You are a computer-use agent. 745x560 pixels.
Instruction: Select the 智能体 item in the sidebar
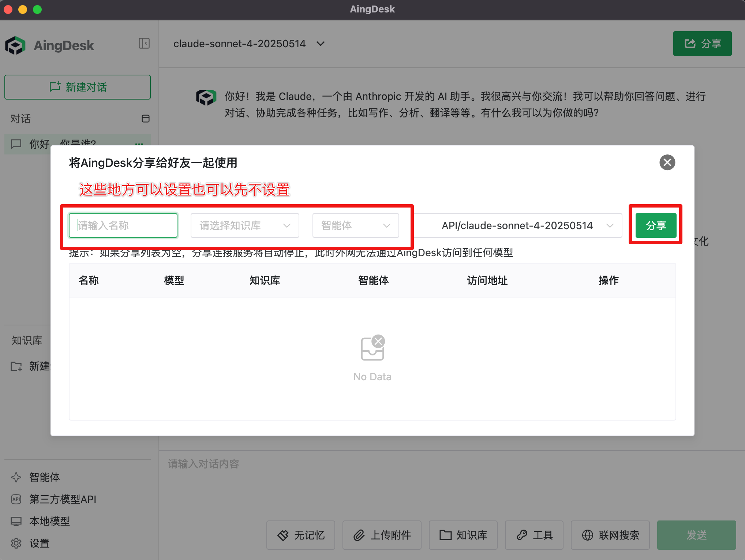click(x=44, y=477)
